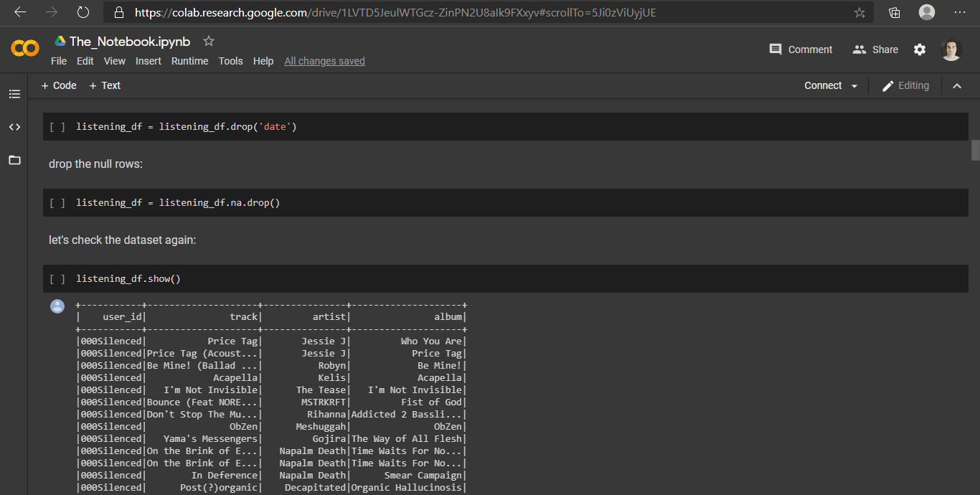The image size is (980, 495).
Task: Run the listening_df.show() cell
Action: point(57,279)
